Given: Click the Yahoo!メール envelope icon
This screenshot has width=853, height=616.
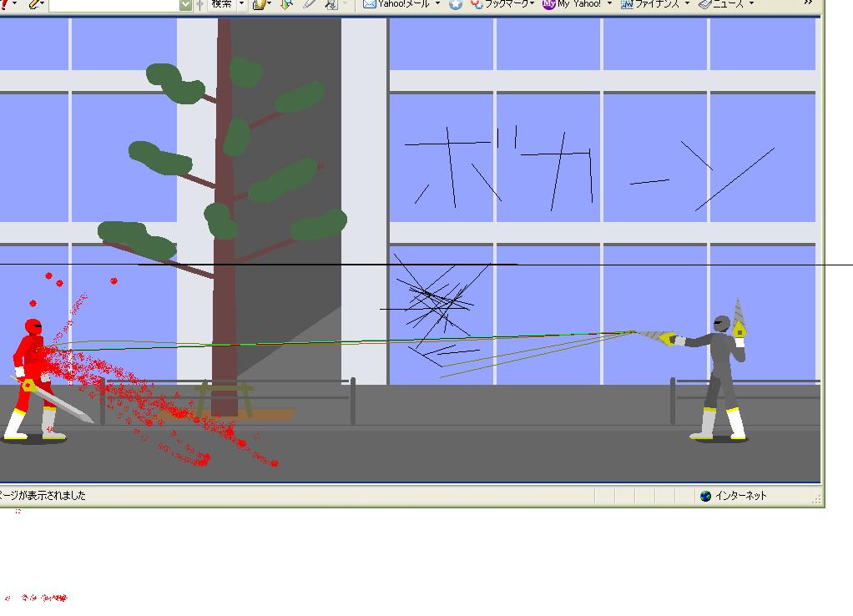Looking at the screenshot, I should click(x=370, y=4).
